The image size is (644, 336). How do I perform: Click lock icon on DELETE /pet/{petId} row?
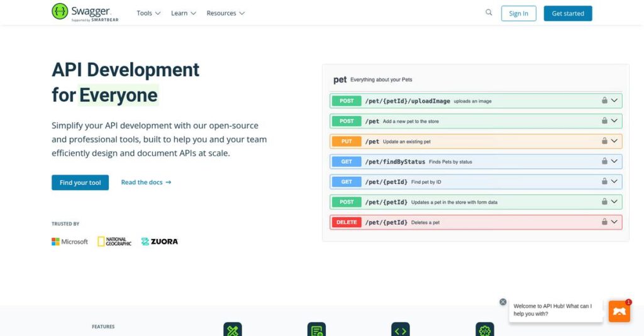pyautogui.click(x=604, y=221)
